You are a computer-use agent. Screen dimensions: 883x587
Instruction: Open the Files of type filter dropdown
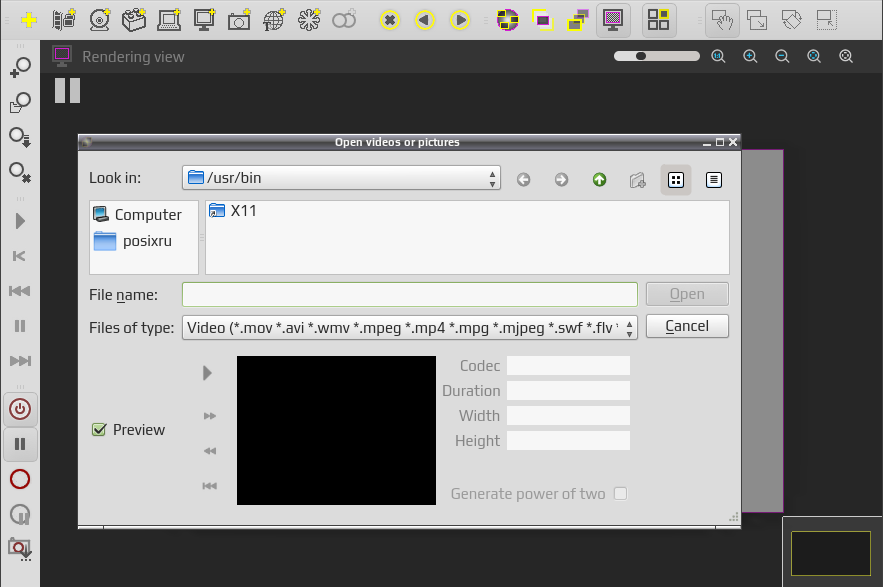409,327
